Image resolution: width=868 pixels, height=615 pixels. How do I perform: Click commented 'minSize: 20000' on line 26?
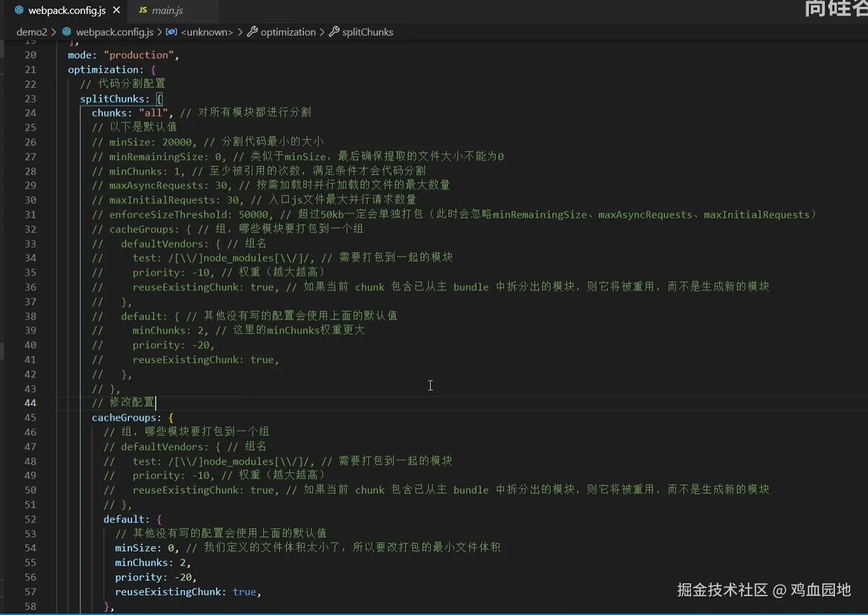(151, 142)
